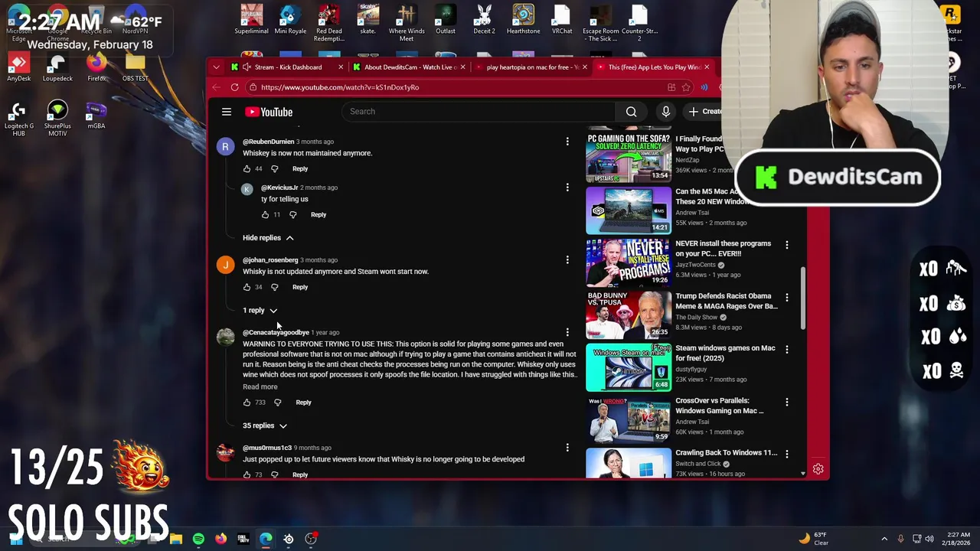Dislike the @johan_rosenberg comment
Viewport: 980px width, 551px height.
275,287
